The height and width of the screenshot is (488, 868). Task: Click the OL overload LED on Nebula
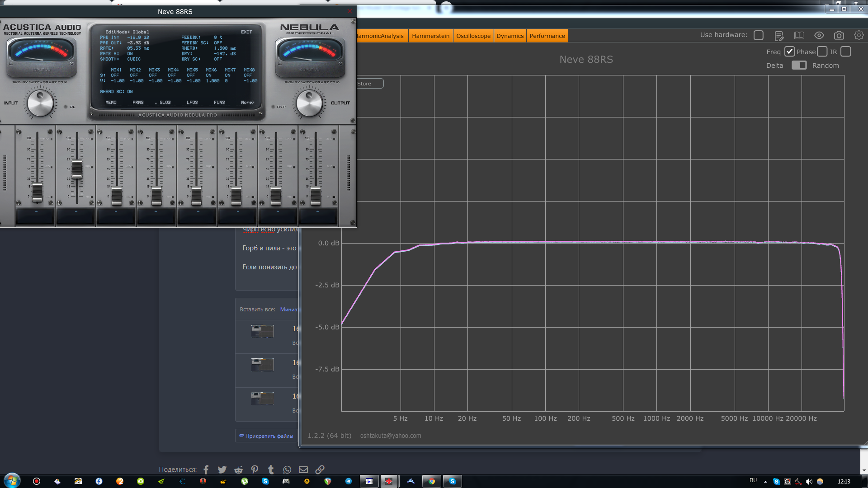66,107
